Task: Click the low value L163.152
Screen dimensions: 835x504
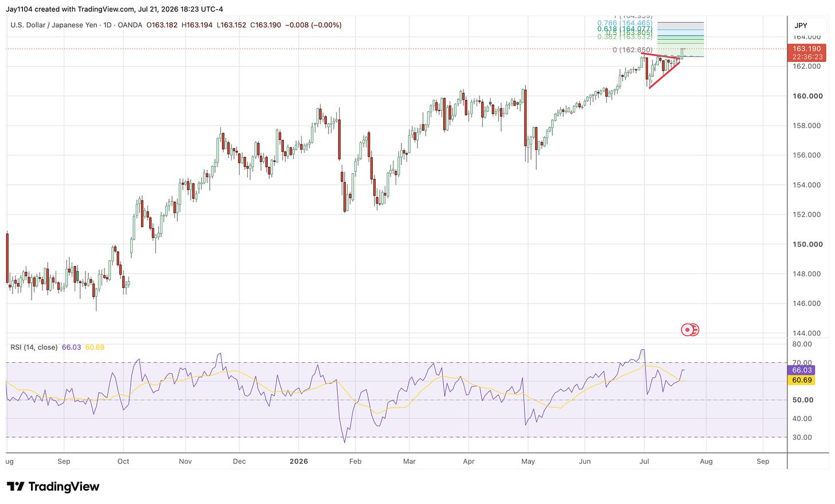Action: 231,25
